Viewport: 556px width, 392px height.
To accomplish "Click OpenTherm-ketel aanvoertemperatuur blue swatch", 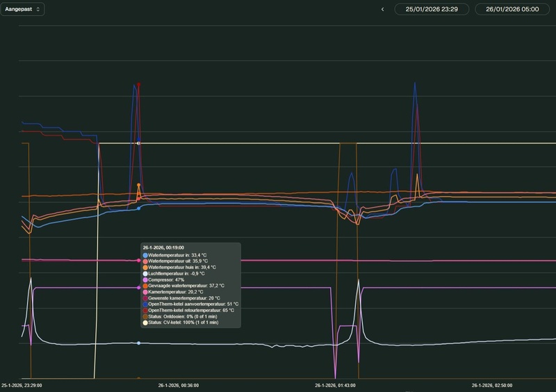I will [145, 304].
